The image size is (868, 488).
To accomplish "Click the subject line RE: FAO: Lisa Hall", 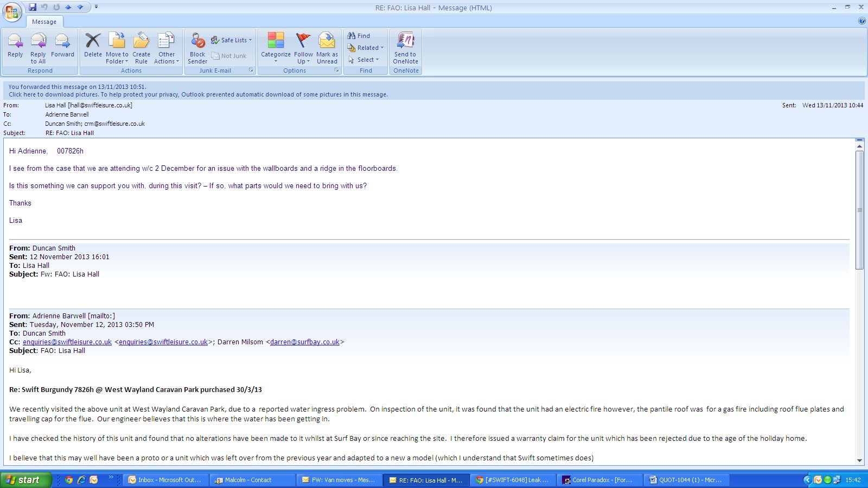I will click(69, 133).
